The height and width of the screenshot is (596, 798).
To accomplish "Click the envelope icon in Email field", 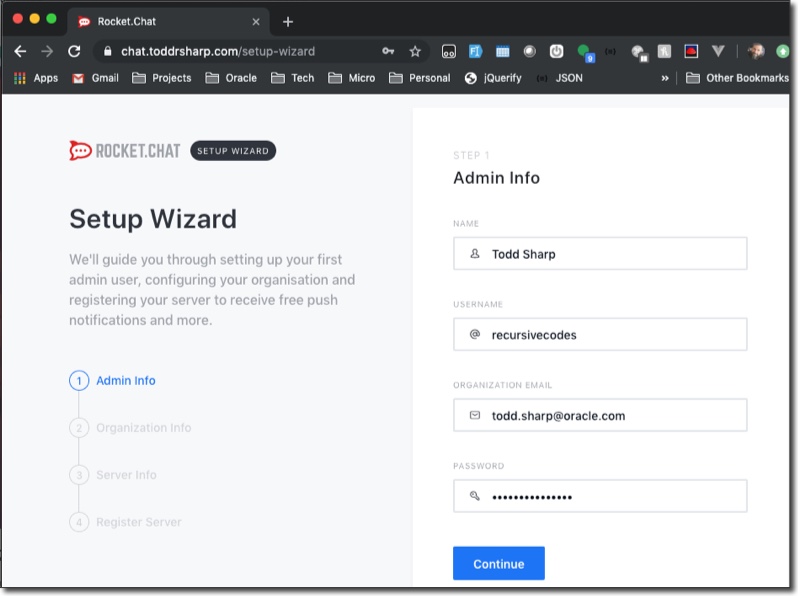I will point(475,415).
